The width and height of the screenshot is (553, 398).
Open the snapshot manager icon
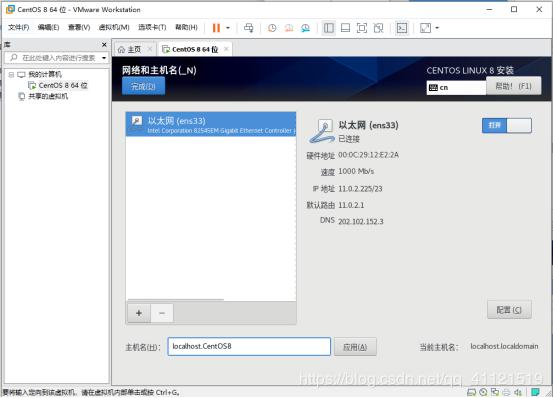tap(305, 28)
